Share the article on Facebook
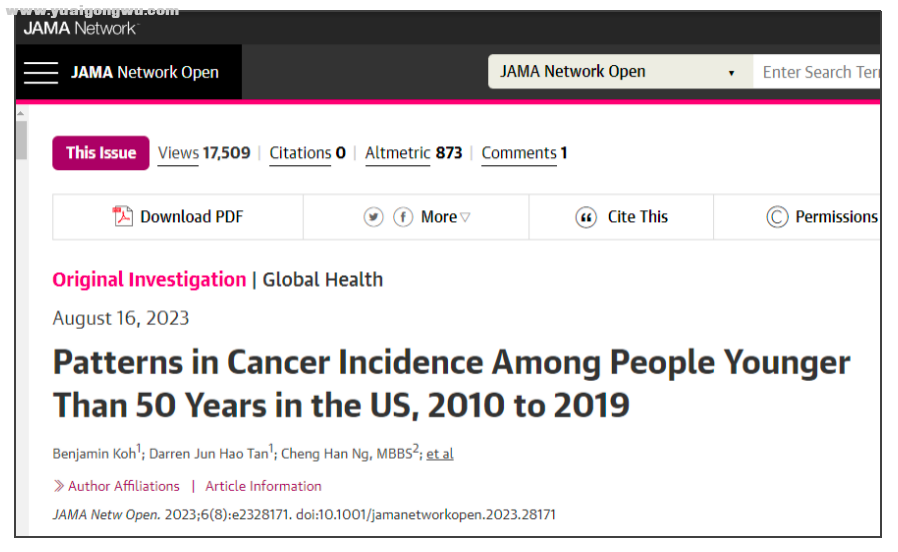Image resolution: width=898 pixels, height=552 pixels. pyautogui.click(x=403, y=217)
